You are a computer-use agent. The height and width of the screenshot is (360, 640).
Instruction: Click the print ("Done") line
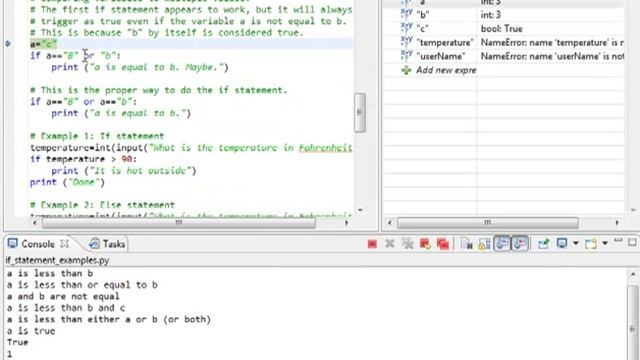click(67, 182)
